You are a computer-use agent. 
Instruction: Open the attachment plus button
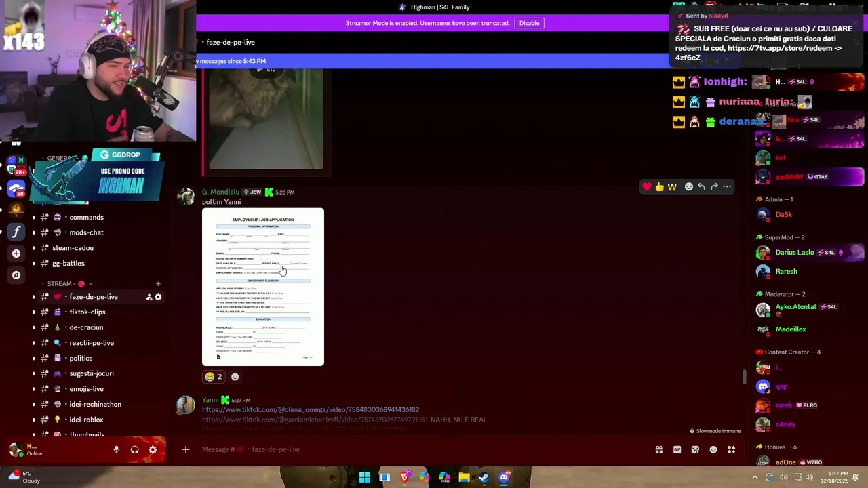coord(185,449)
